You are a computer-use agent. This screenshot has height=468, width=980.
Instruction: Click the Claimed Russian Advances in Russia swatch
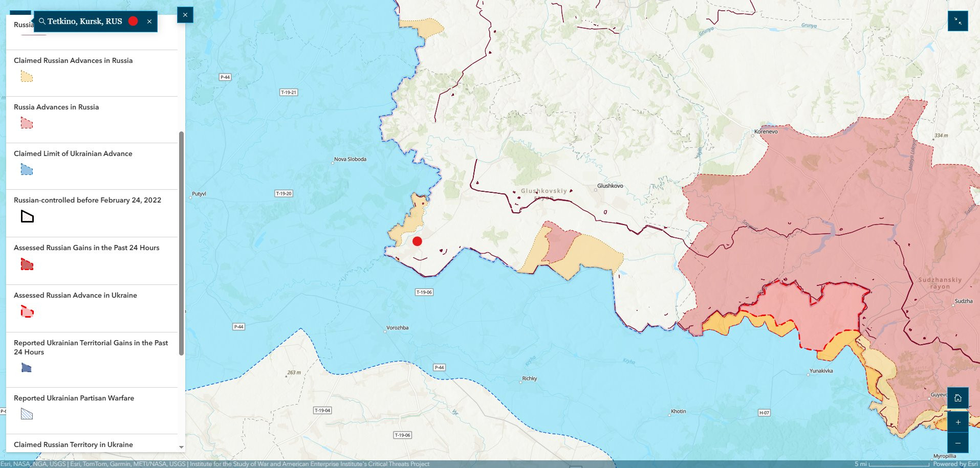(27, 77)
